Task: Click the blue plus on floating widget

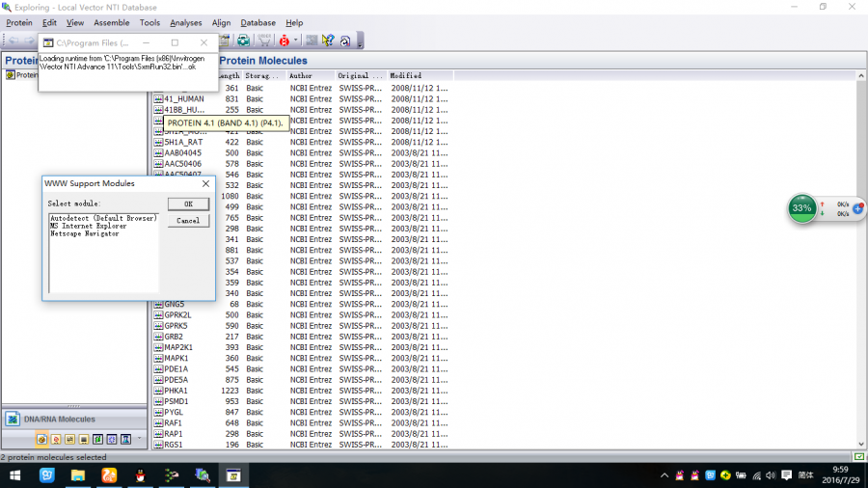Action: click(x=858, y=208)
